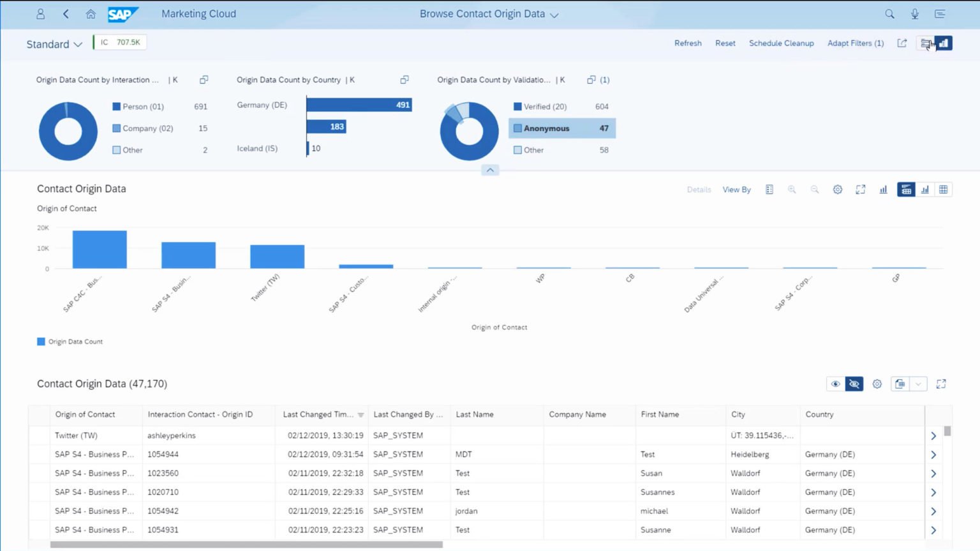980x551 pixels.
Task: Open chart type selector bar icon
Action: click(884, 190)
